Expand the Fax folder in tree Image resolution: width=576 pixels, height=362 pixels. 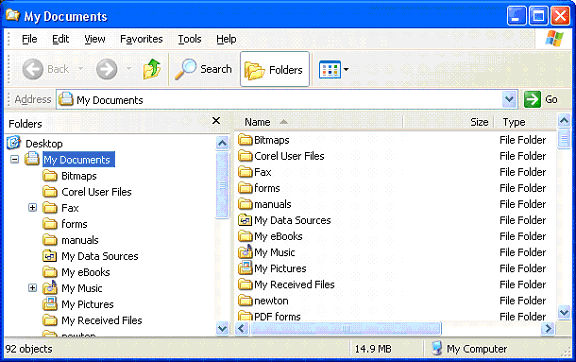pos(32,208)
